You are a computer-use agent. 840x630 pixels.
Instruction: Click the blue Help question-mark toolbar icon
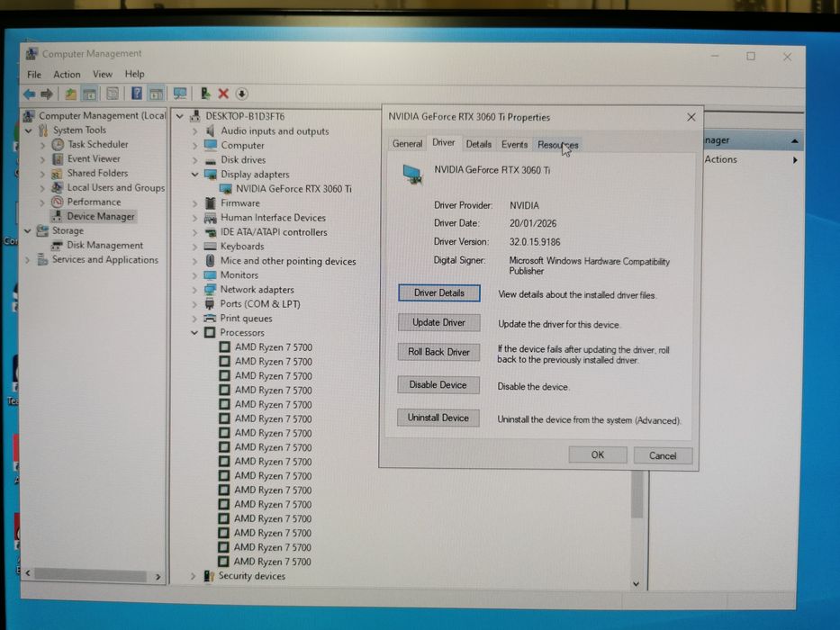(137, 94)
